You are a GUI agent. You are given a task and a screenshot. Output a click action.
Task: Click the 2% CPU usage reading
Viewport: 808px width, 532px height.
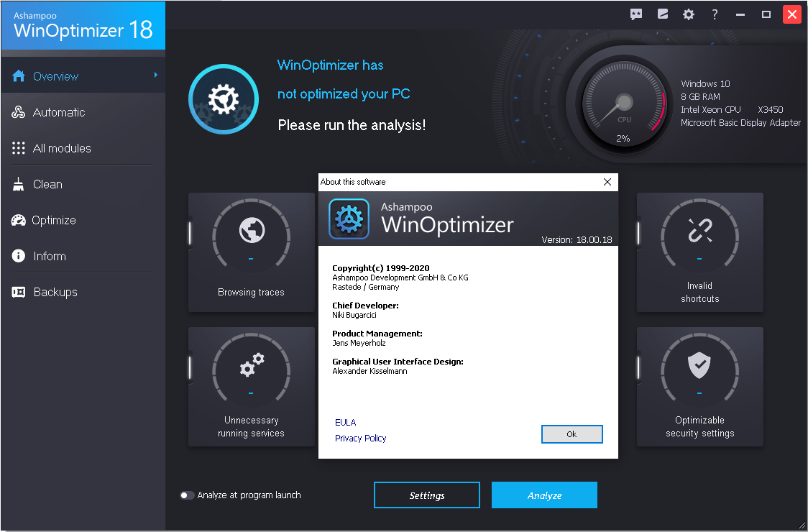pos(623,138)
